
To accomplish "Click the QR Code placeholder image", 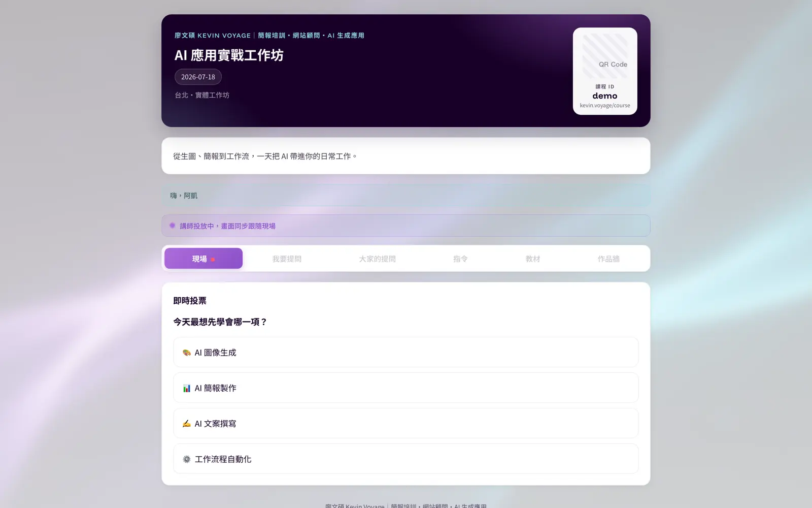I will (x=605, y=56).
